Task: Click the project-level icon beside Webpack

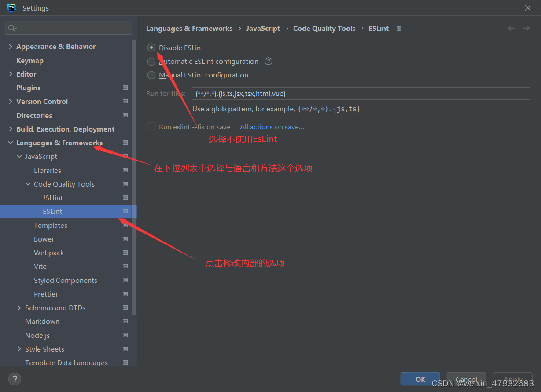Action: [125, 253]
